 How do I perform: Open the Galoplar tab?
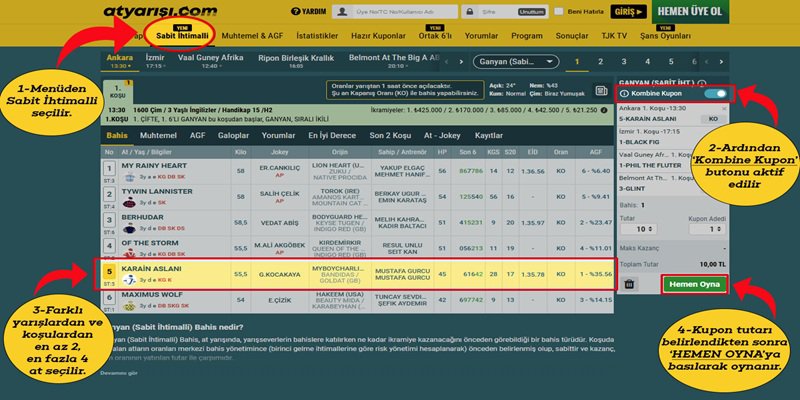coord(233,136)
